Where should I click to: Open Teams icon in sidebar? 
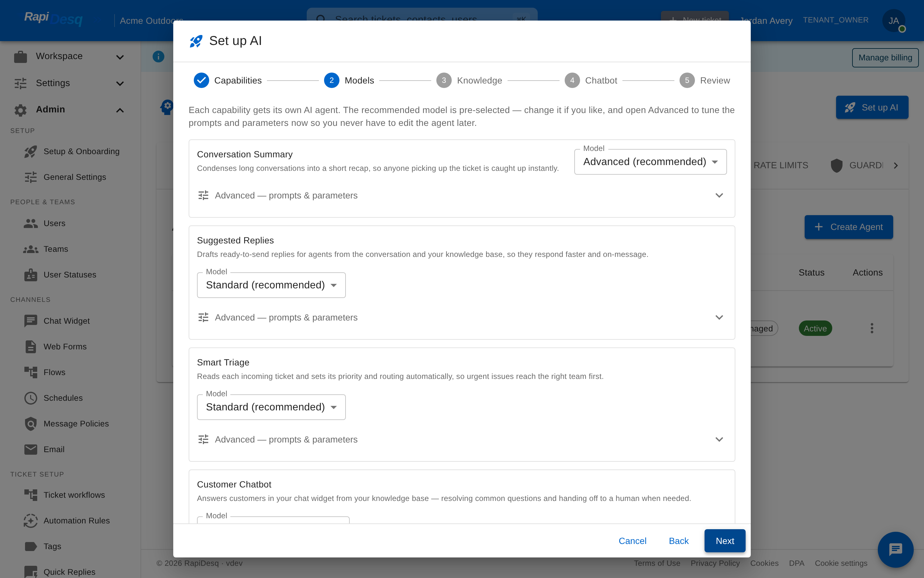pyautogui.click(x=30, y=249)
